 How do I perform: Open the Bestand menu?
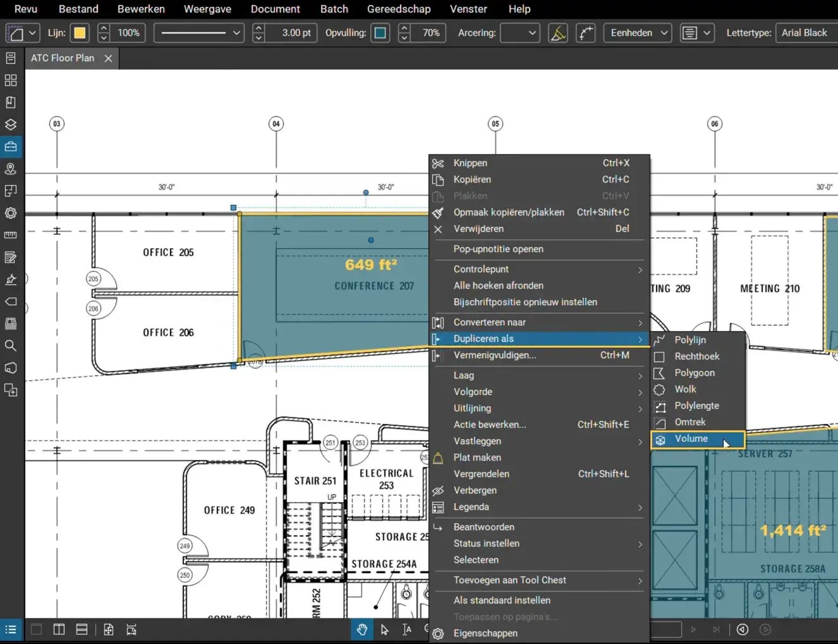click(78, 9)
